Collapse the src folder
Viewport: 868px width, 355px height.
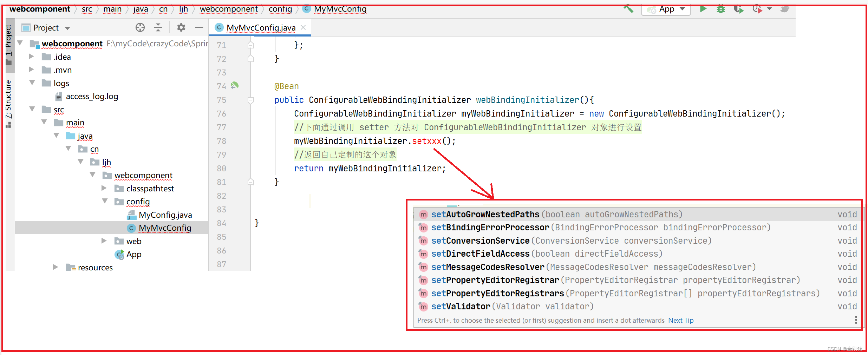[32, 109]
